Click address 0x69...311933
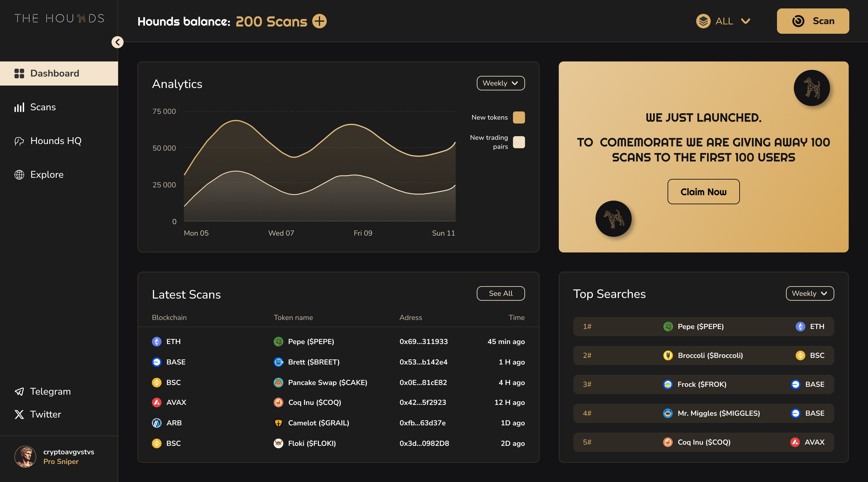 (x=423, y=342)
